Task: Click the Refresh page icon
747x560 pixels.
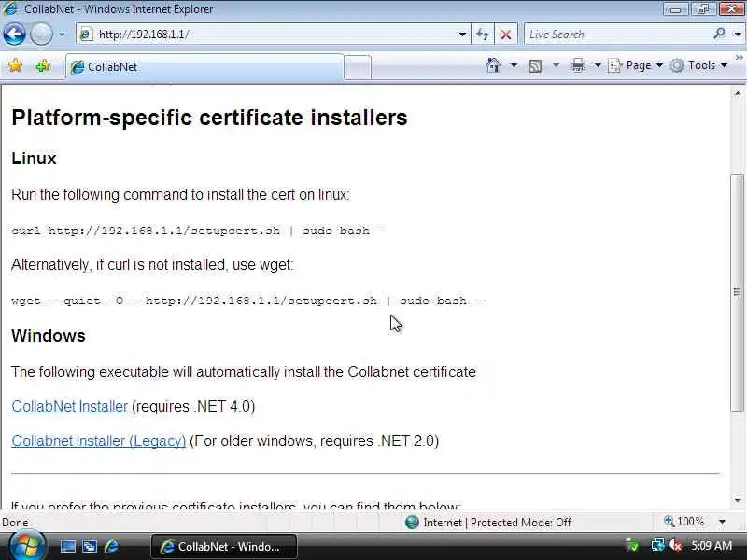Action: coord(483,35)
